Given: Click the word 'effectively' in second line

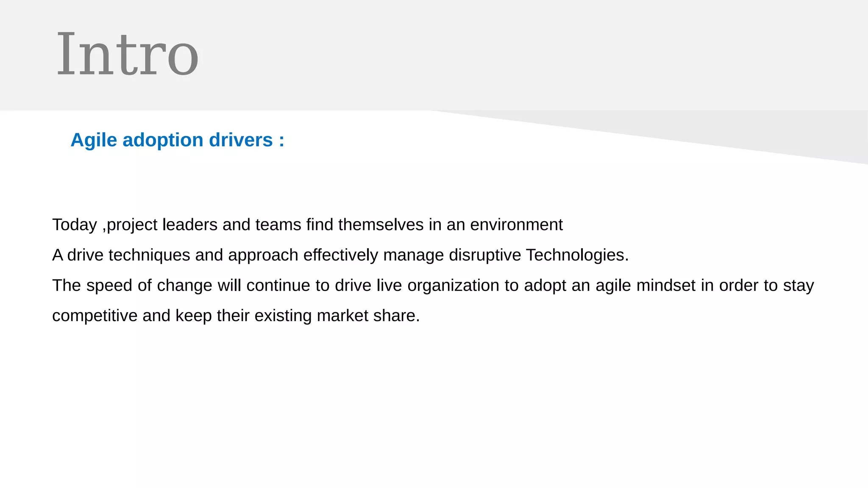Looking at the screenshot, I should 340,255.
